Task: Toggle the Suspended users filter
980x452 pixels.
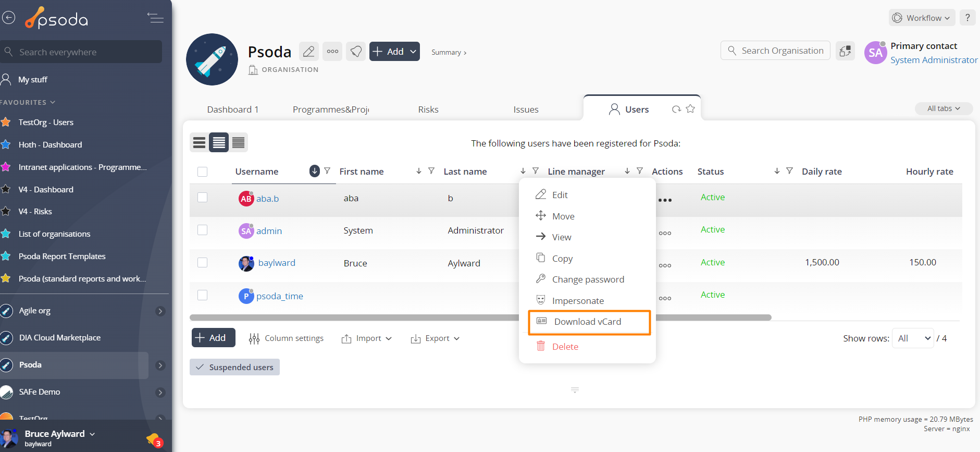Action: (234, 367)
